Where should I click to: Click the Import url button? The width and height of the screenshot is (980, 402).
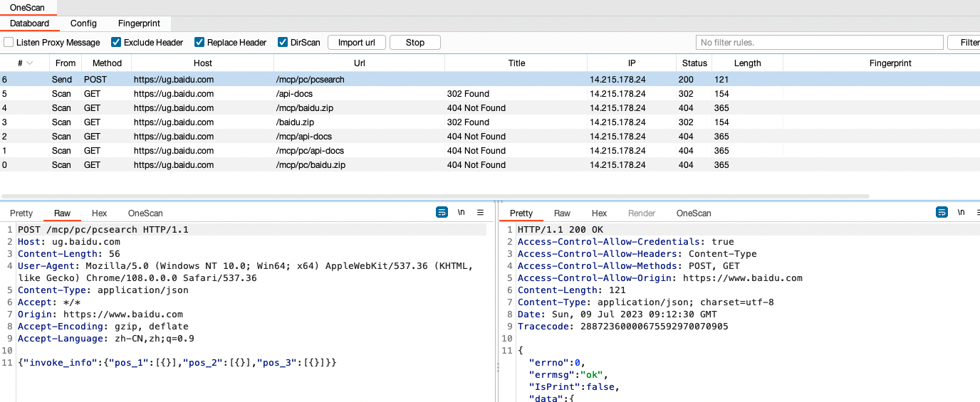357,42
